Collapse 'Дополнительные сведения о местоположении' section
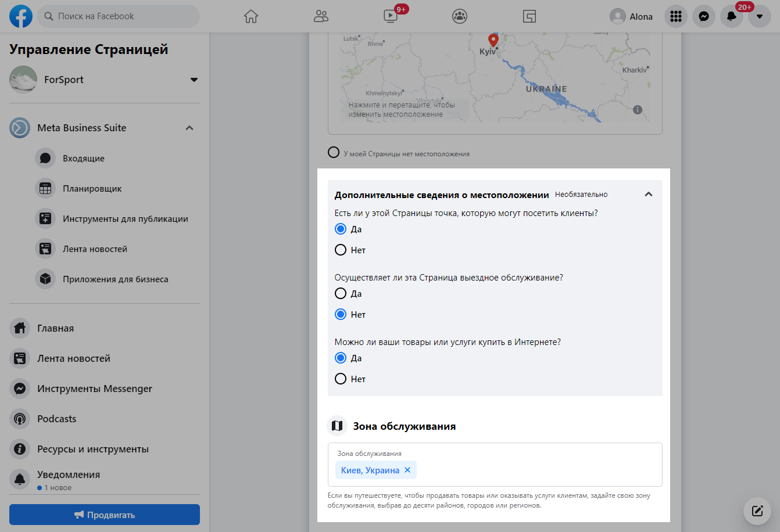 649,195
